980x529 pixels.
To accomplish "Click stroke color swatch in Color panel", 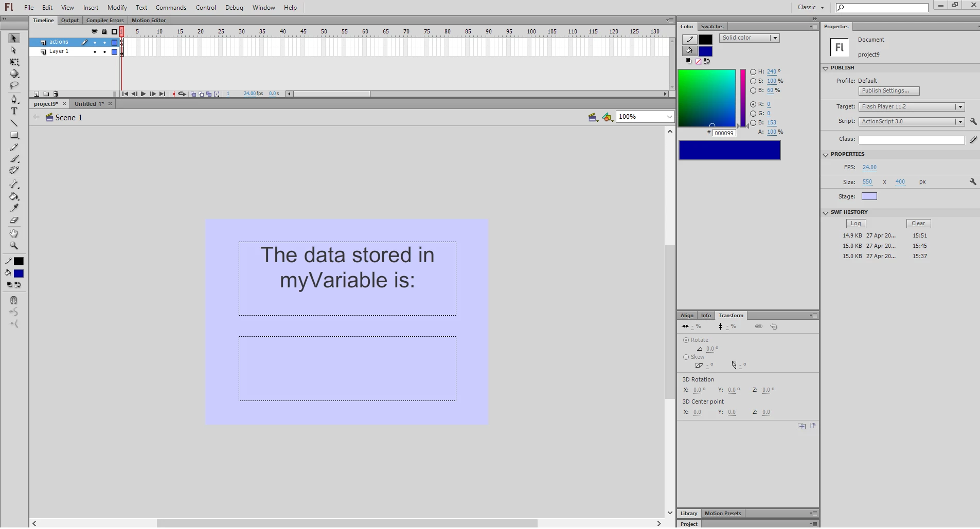I will 705,40.
